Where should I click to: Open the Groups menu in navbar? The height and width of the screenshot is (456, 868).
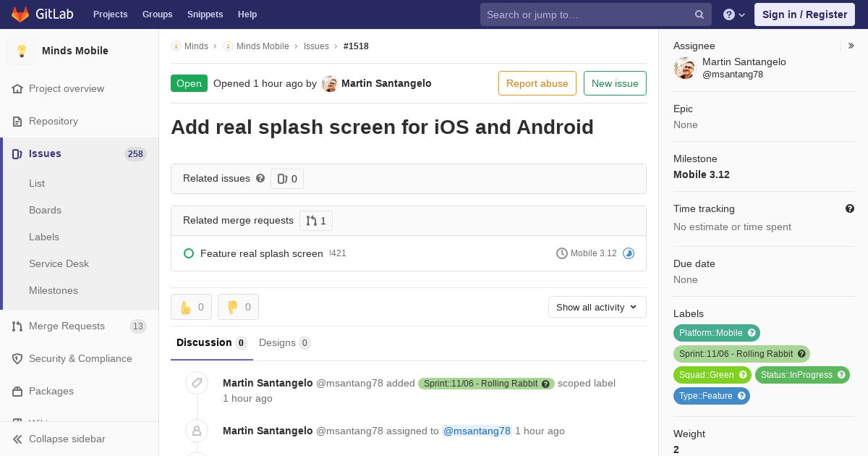(x=158, y=14)
